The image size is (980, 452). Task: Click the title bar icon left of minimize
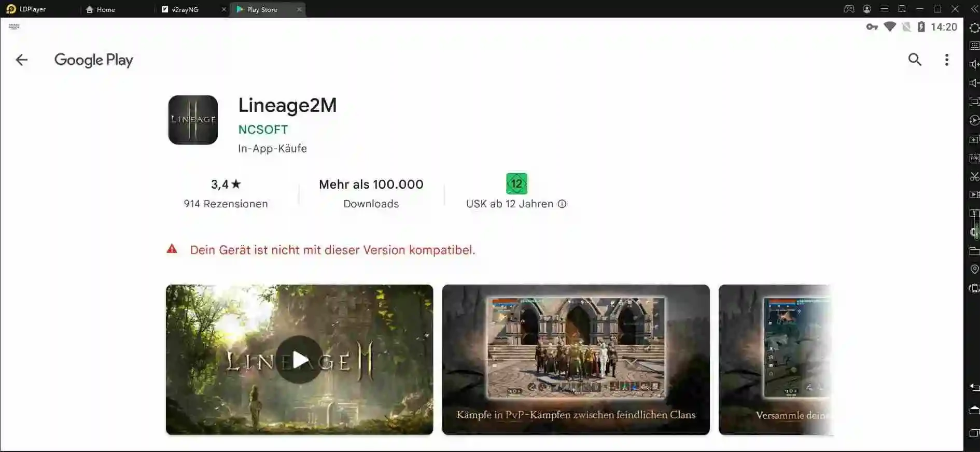point(902,9)
